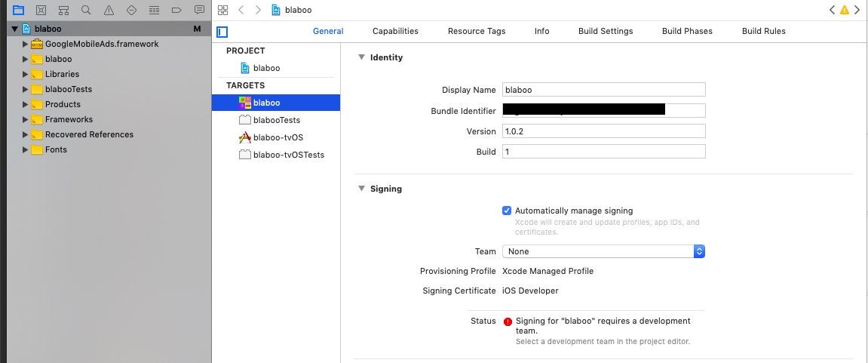
Task: Switch to the Build Rules tab
Action: (x=763, y=31)
